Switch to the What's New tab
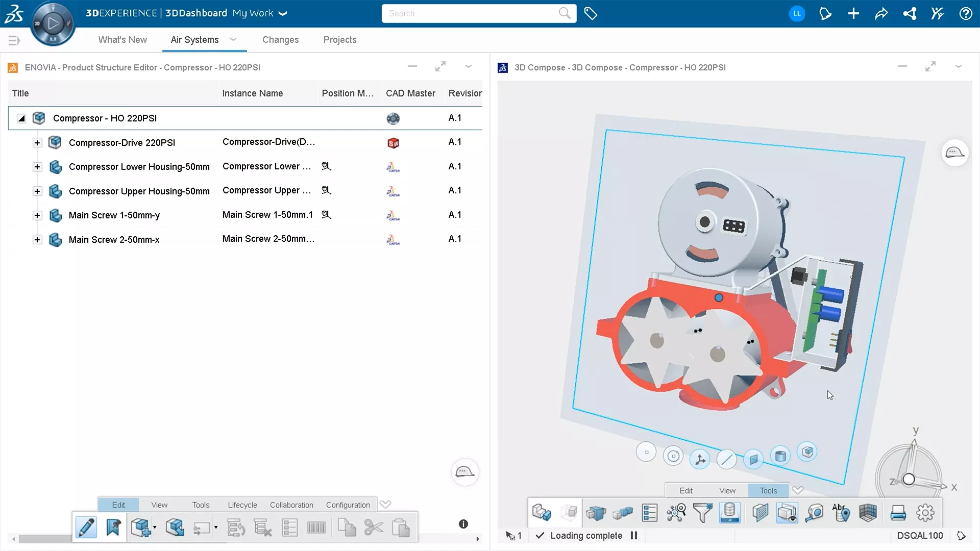Viewport: 980px width, 551px height. click(x=122, y=40)
